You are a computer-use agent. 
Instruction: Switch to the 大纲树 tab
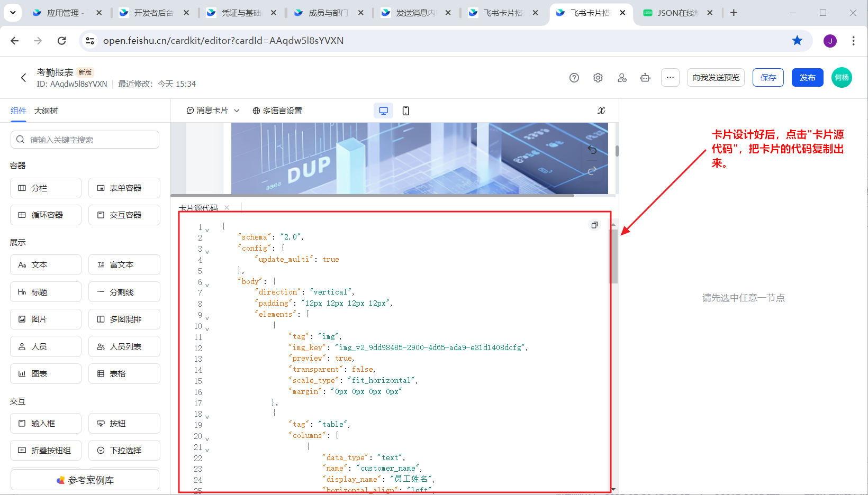(46, 111)
